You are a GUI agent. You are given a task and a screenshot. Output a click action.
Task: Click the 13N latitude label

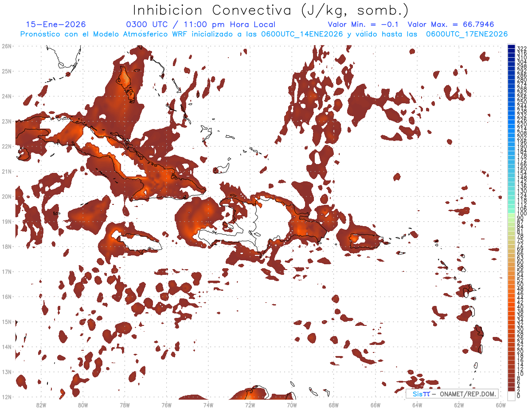click(7, 372)
